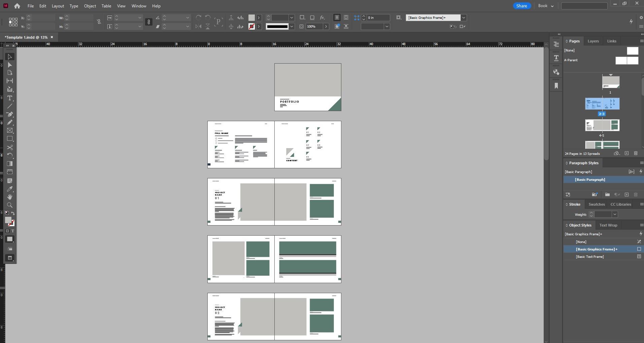Select the Hand tool
The image size is (644, 343).
pos(10,197)
